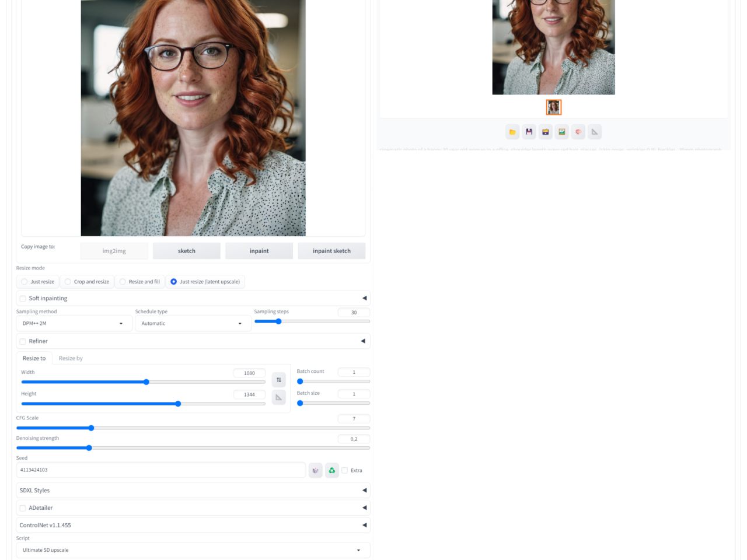Send result to img2img picture icon

click(561, 132)
